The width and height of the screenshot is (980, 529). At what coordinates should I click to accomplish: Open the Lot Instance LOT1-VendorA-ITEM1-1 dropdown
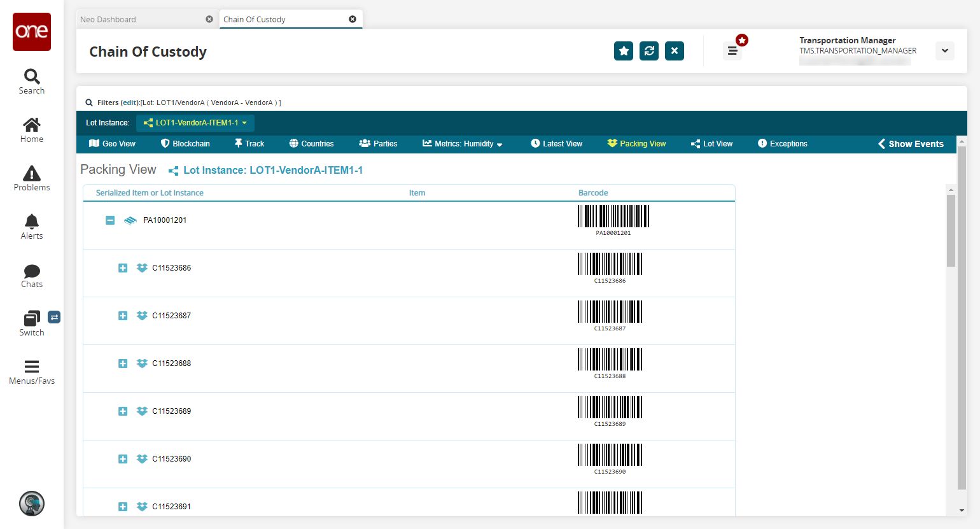(195, 123)
